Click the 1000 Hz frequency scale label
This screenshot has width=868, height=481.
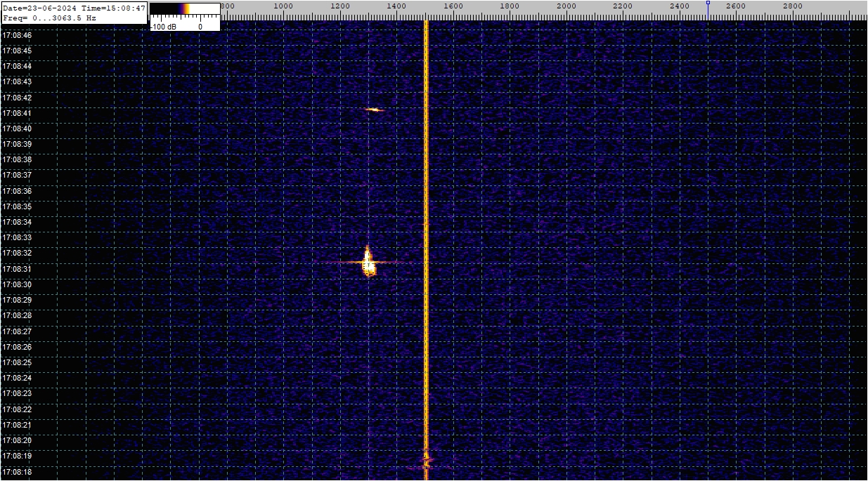coord(283,6)
